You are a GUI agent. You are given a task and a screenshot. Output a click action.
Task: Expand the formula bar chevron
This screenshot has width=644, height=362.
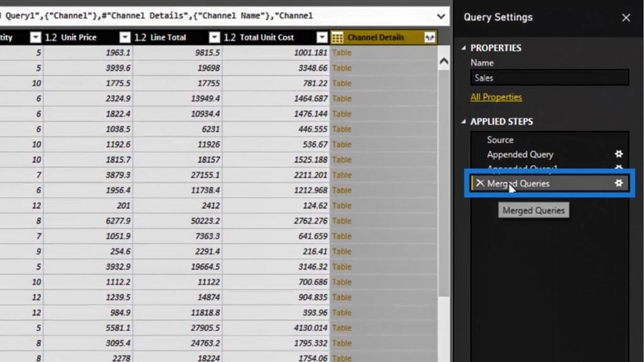[441, 16]
